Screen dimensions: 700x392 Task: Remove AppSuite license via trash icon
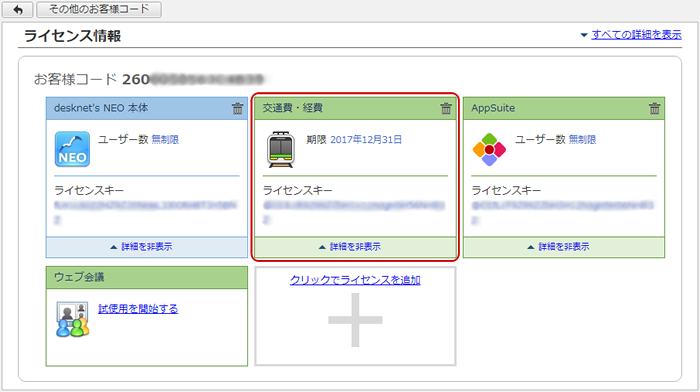click(x=654, y=108)
